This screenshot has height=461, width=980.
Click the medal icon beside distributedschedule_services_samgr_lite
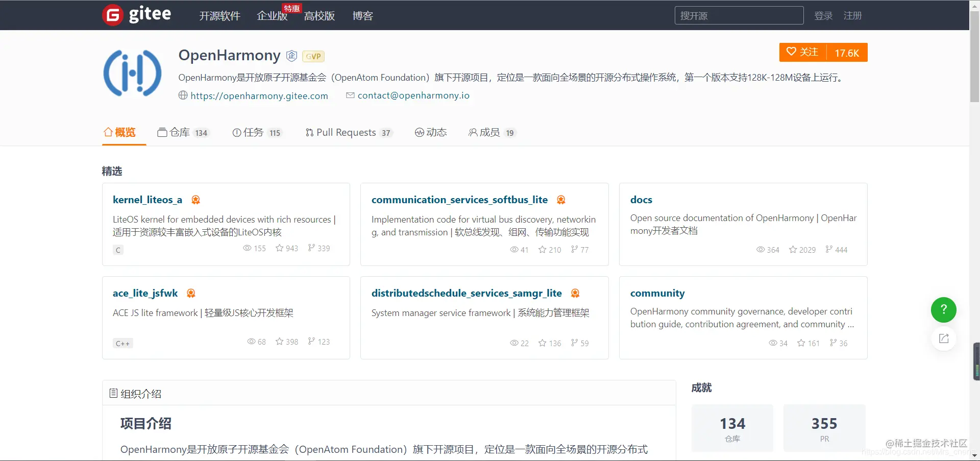(575, 293)
